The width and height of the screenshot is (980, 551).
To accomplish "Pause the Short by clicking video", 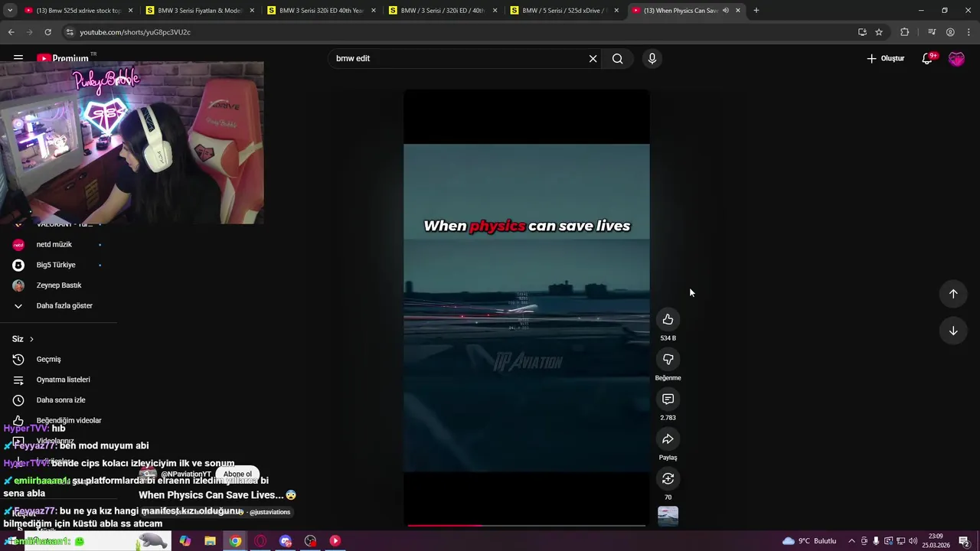I will [x=526, y=308].
